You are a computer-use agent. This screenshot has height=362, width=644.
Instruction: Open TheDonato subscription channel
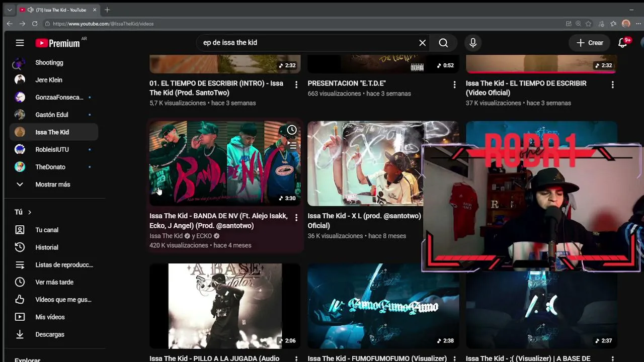(54, 167)
